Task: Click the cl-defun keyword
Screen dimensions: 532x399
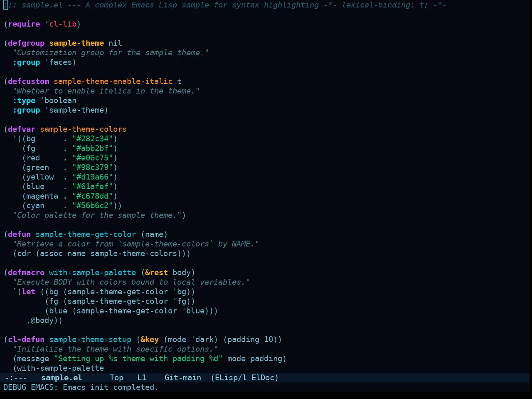Action: pos(26,339)
